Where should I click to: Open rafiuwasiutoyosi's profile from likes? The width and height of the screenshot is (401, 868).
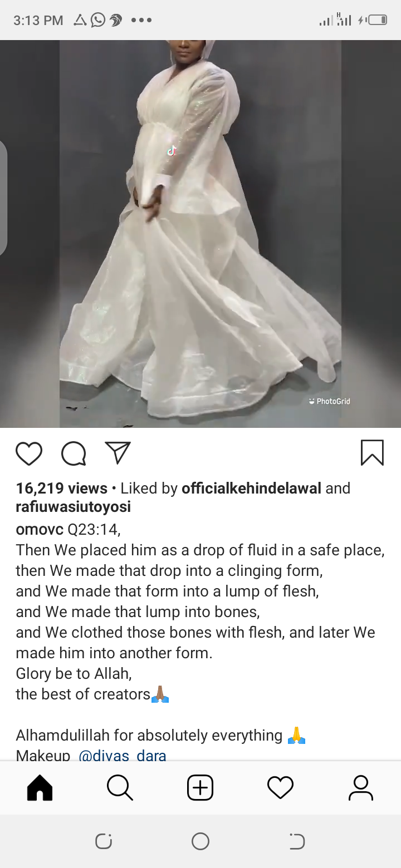coord(74,507)
